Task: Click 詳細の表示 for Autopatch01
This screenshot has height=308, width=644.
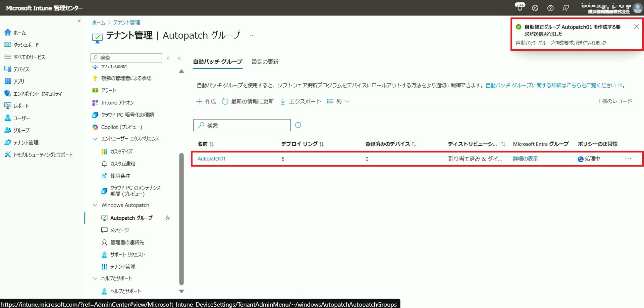Action: (x=525, y=159)
